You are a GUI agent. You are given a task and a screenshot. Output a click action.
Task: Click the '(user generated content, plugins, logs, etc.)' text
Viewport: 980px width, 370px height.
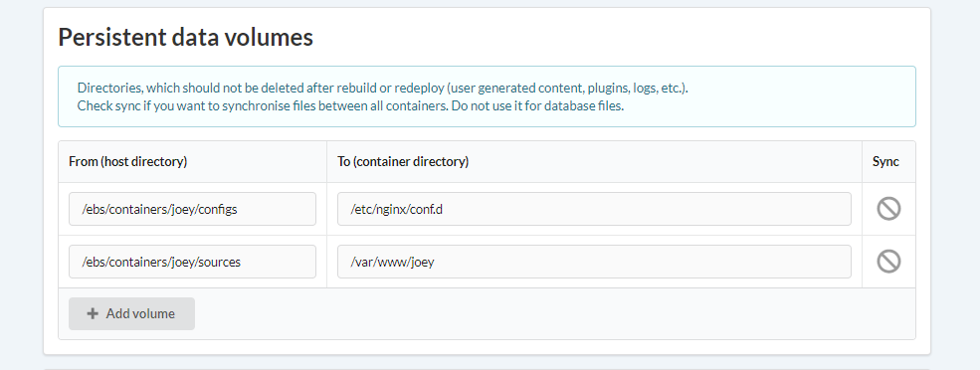[x=567, y=88]
